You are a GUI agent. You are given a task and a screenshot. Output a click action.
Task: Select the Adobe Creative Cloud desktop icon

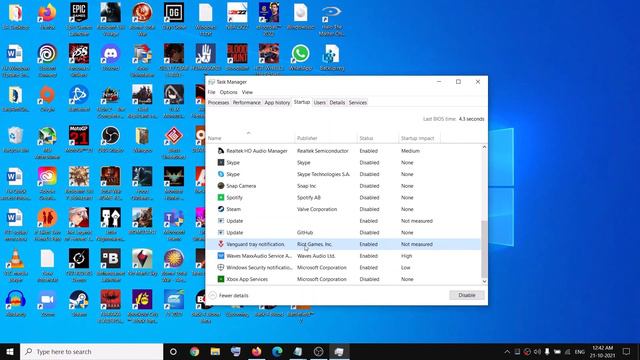tap(47, 183)
